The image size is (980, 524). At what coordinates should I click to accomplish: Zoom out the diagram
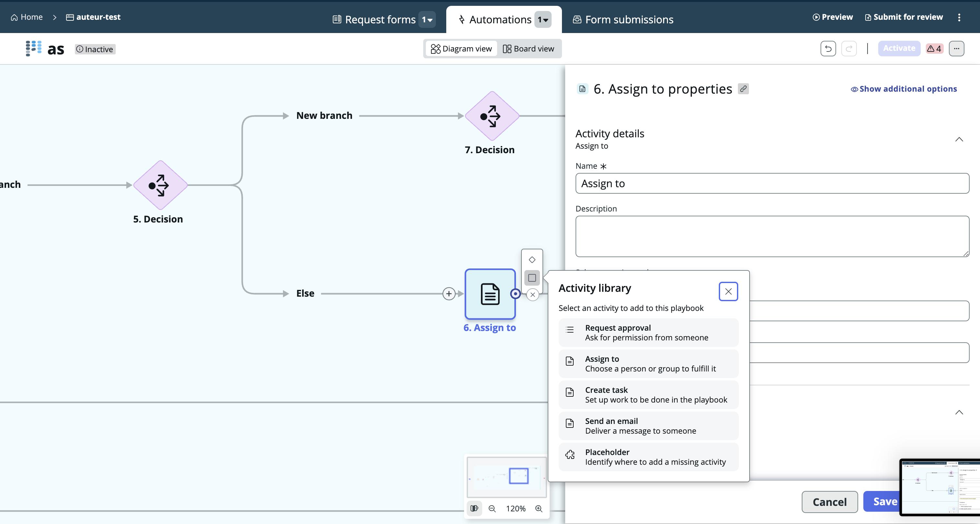492,508
